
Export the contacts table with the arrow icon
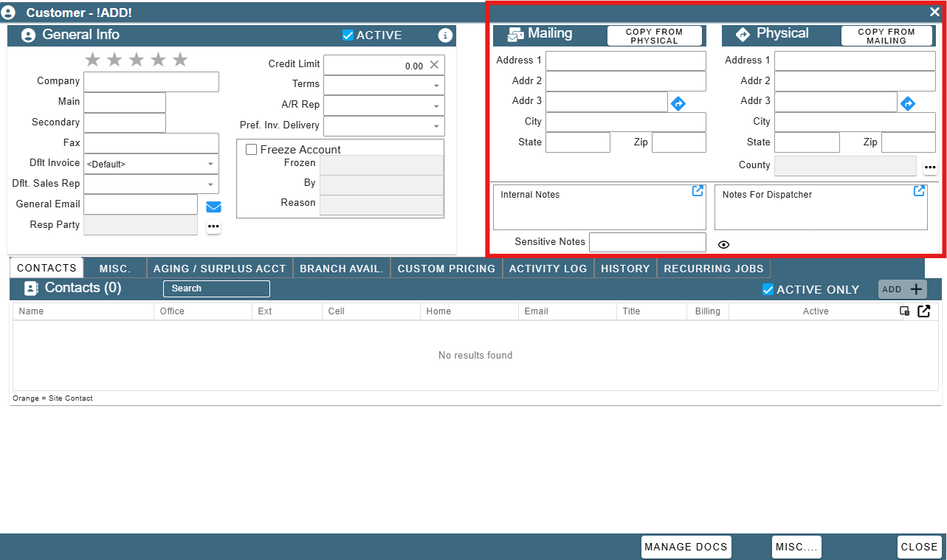pos(923,311)
